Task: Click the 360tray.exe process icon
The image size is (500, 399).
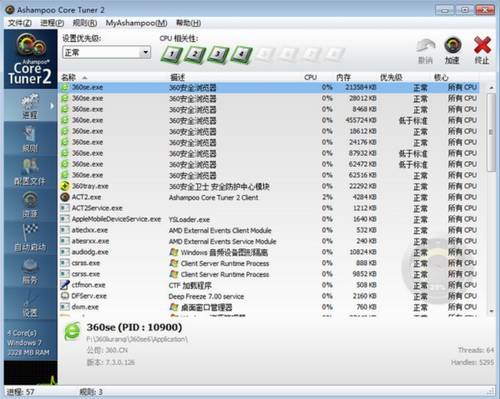Action: tap(65, 186)
